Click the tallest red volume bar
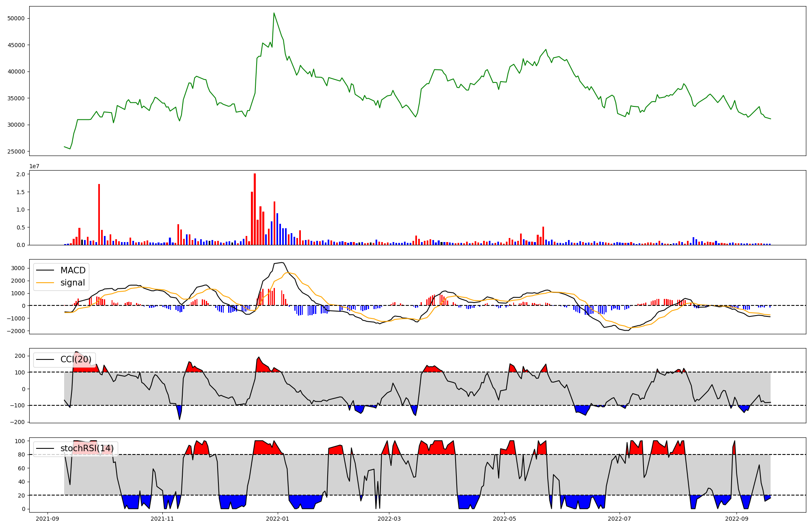Viewport: 812px width, 528px height. click(255, 209)
